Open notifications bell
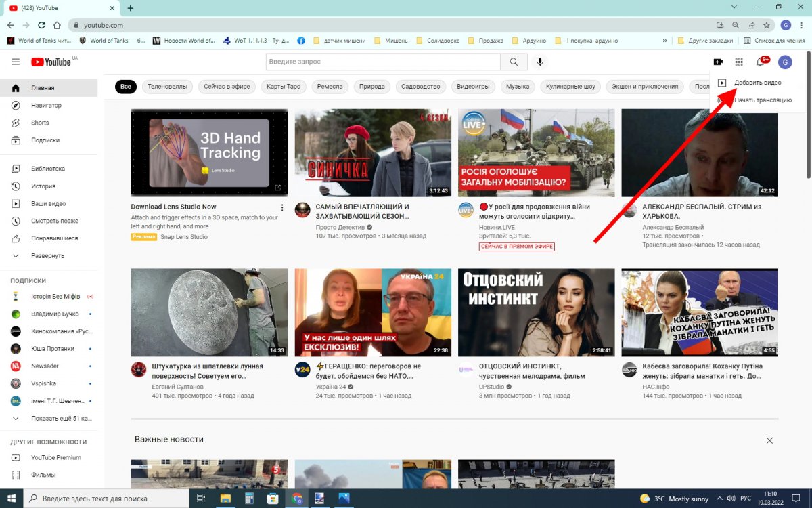812x508 pixels. [761, 62]
